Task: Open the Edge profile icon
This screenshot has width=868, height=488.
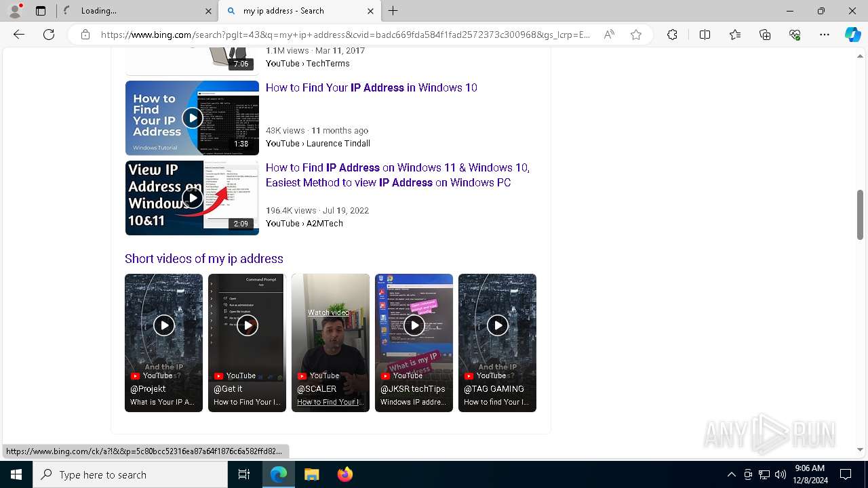Action: pyautogui.click(x=15, y=11)
